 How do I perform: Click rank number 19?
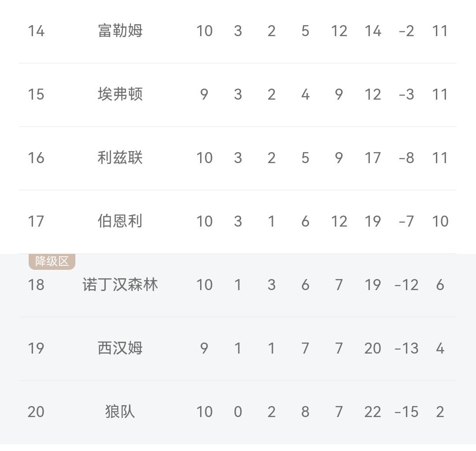point(36,348)
